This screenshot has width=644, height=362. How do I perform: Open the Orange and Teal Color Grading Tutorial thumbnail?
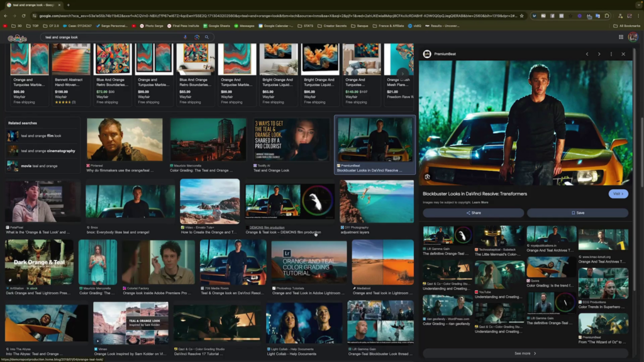tap(309, 262)
